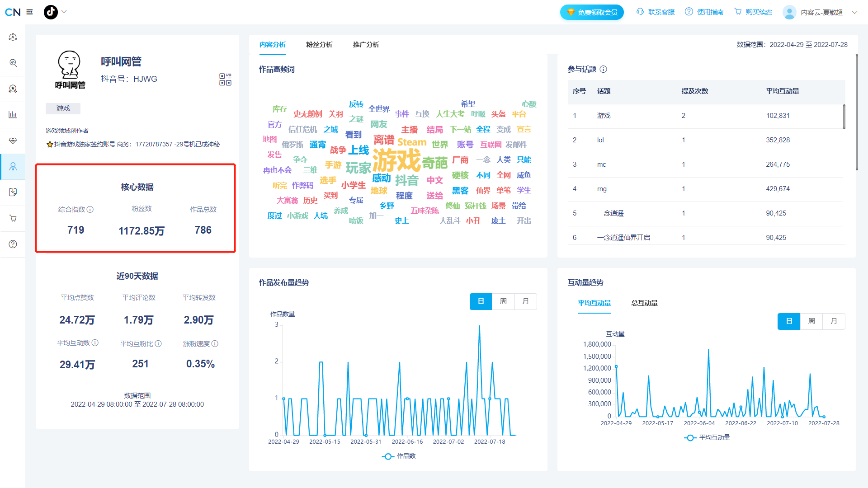Switch to 粉丝分析 tab
The height and width of the screenshot is (488, 868).
tap(319, 45)
